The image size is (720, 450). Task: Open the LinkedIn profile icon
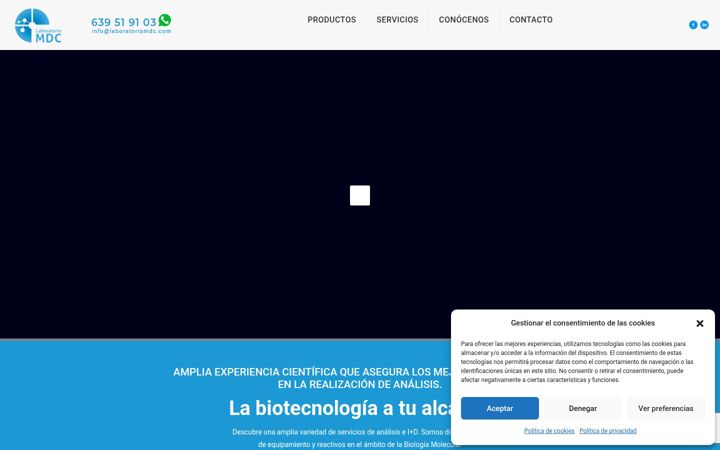[704, 25]
